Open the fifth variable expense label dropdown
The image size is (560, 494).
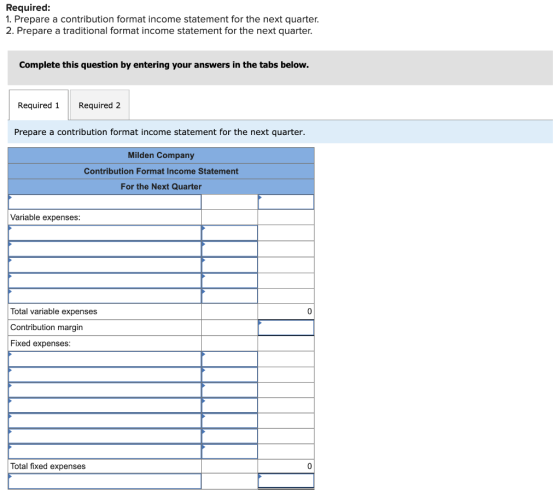(105, 296)
